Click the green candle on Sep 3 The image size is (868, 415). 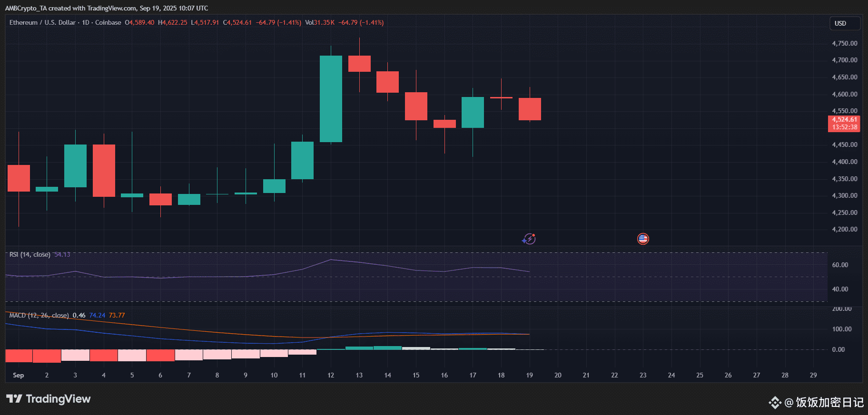tap(75, 166)
